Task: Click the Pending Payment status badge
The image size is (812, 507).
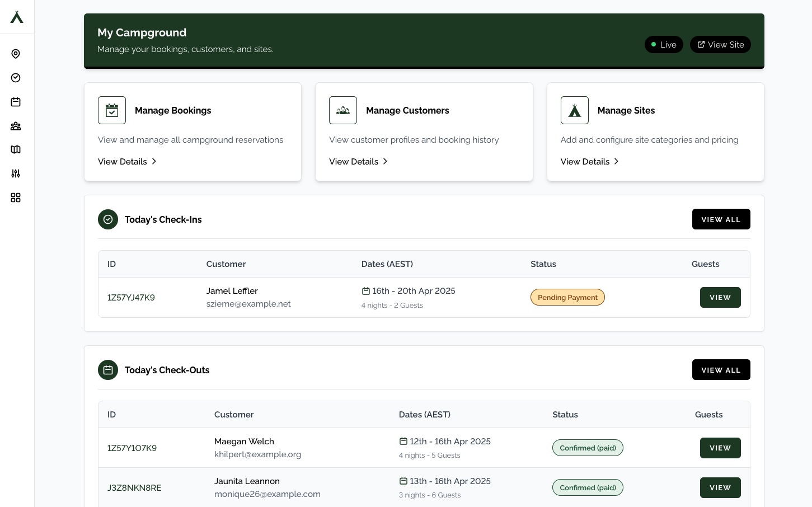Action: click(x=567, y=297)
